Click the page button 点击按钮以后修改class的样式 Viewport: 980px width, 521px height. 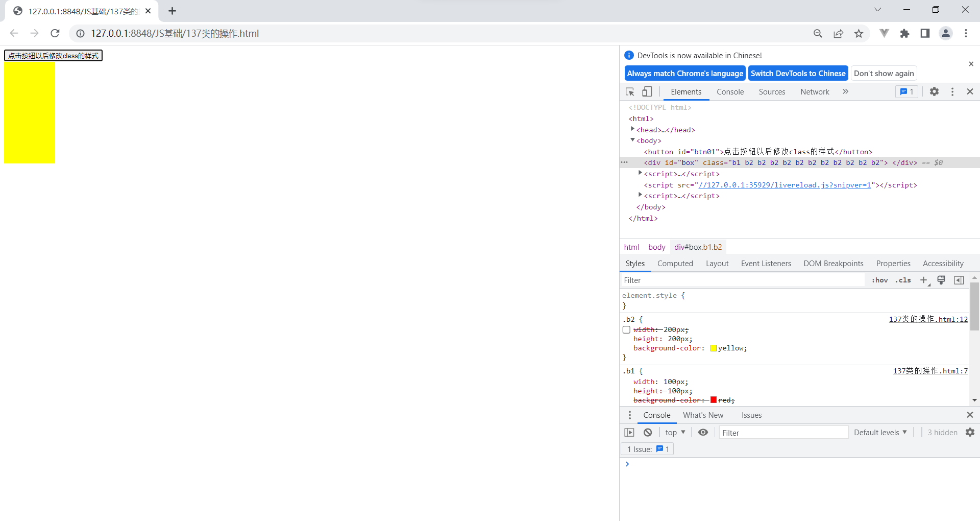pyautogui.click(x=54, y=55)
